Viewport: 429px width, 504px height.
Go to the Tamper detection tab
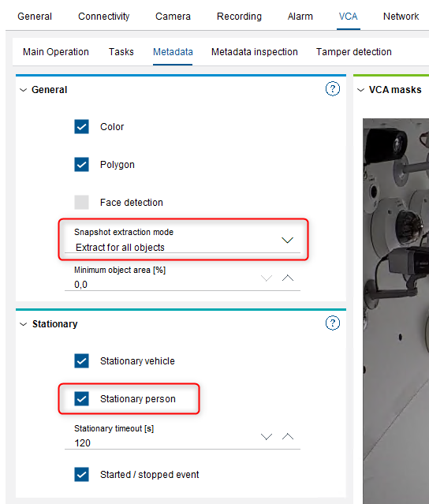click(x=354, y=52)
